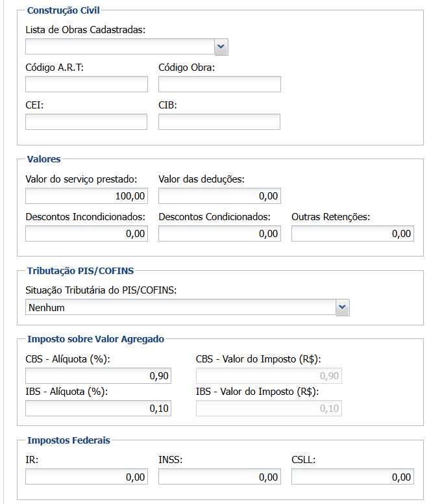Click the INSS input field

(219, 477)
